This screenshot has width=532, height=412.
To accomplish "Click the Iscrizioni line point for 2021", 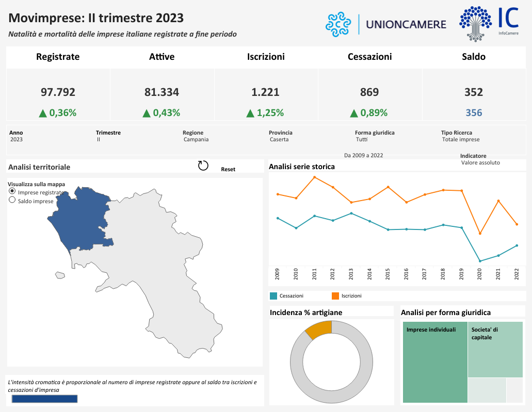I will click(498, 201).
